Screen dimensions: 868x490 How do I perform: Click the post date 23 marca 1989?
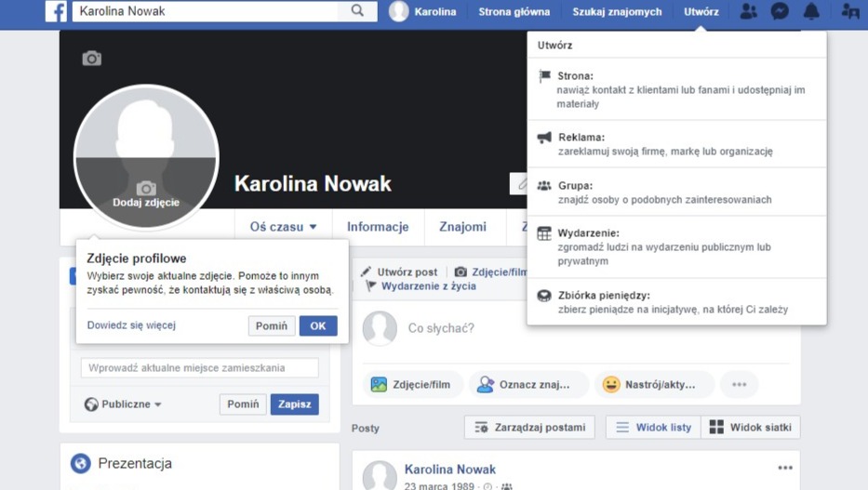(x=439, y=485)
